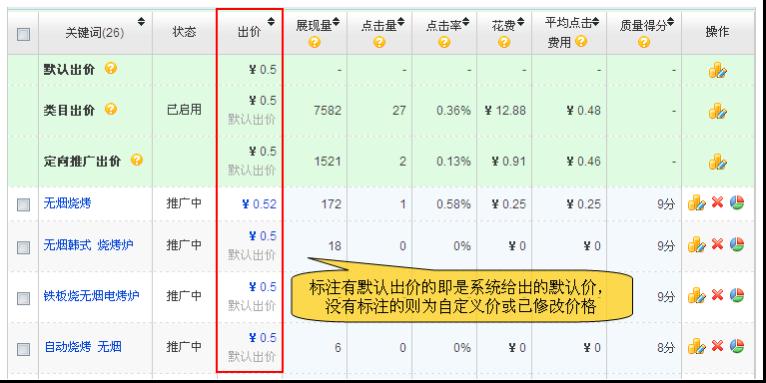
Task: Edit bid icon for 默认出价 row
Action: click(718, 70)
